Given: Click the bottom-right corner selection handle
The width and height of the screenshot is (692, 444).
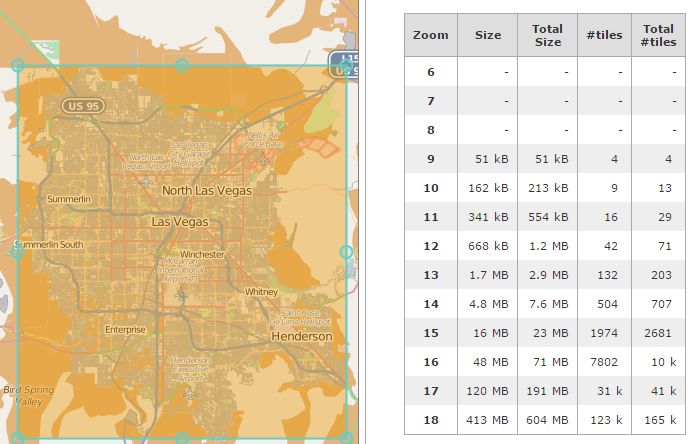Looking at the screenshot, I should [x=347, y=438].
